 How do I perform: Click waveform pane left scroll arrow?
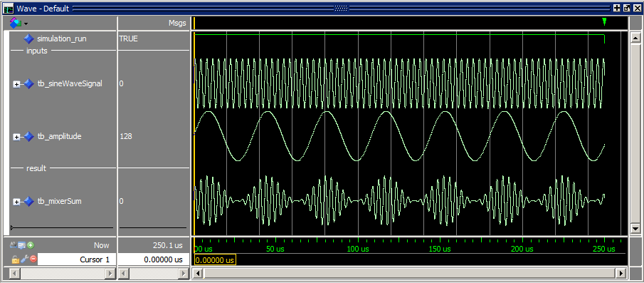198,273
